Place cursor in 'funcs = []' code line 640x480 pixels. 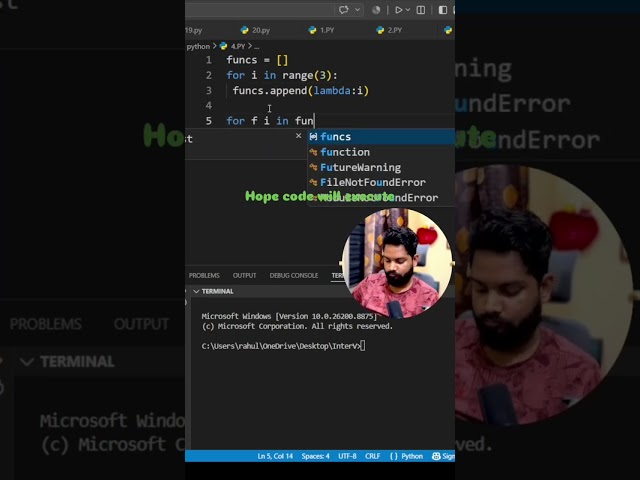click(x=257, y=60)
